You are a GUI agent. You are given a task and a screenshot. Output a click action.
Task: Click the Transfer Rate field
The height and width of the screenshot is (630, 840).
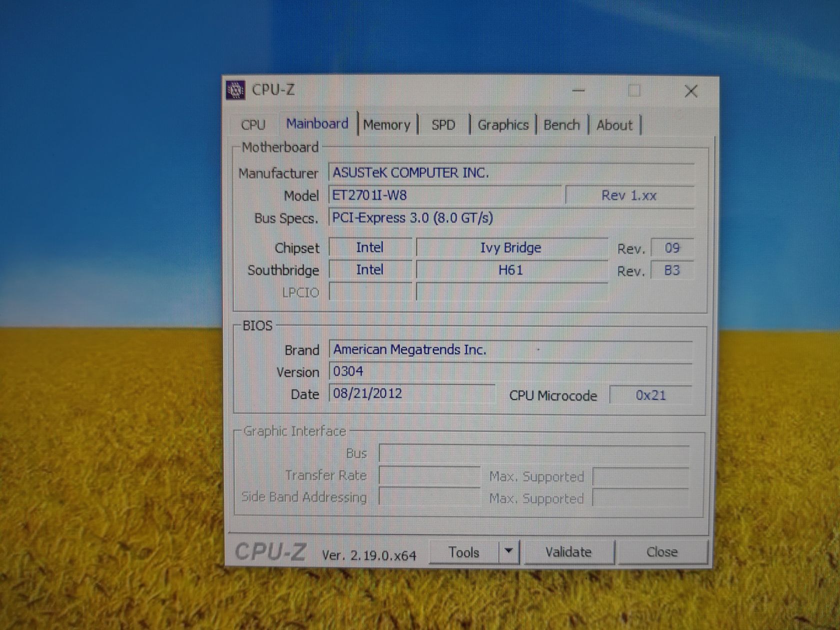click(429, 475)
